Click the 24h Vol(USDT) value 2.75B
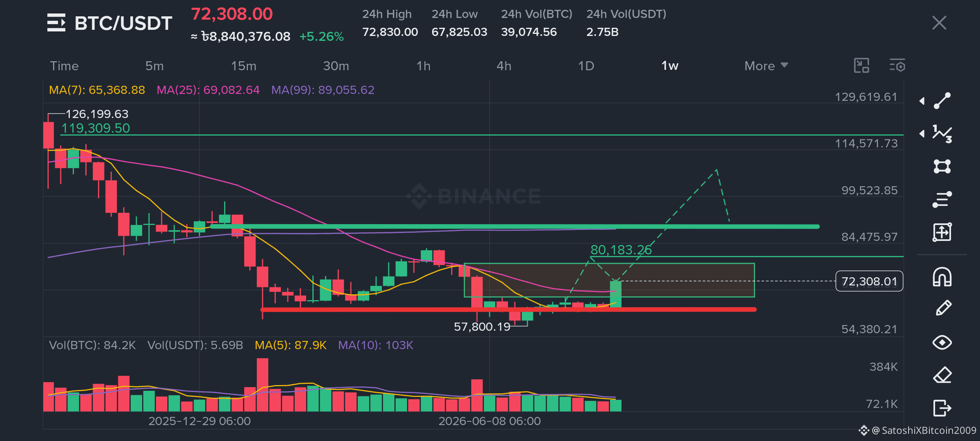Screen dimensions: 980x441 point(602,32)
